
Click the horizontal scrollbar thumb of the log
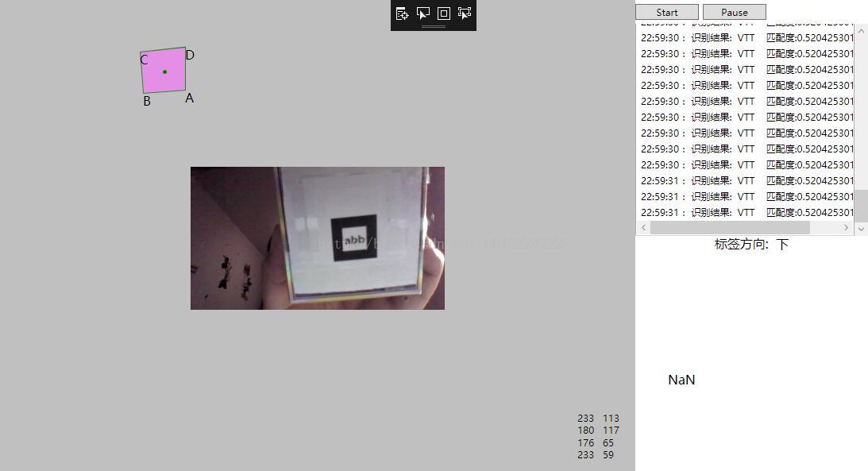[x=730, y=227]
